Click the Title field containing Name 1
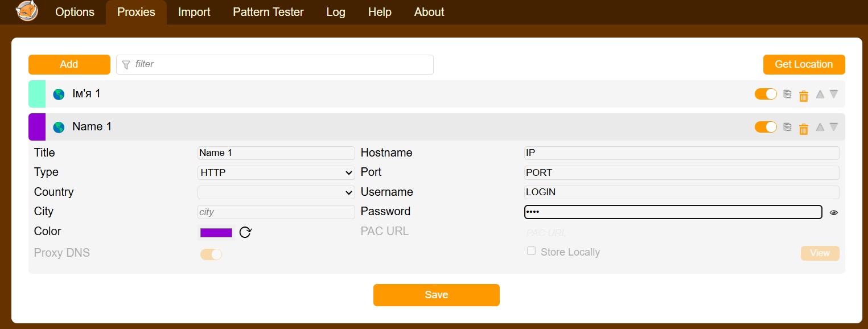Image resolution: width=868 pixels, height=329 pixels. pos(276,153)
